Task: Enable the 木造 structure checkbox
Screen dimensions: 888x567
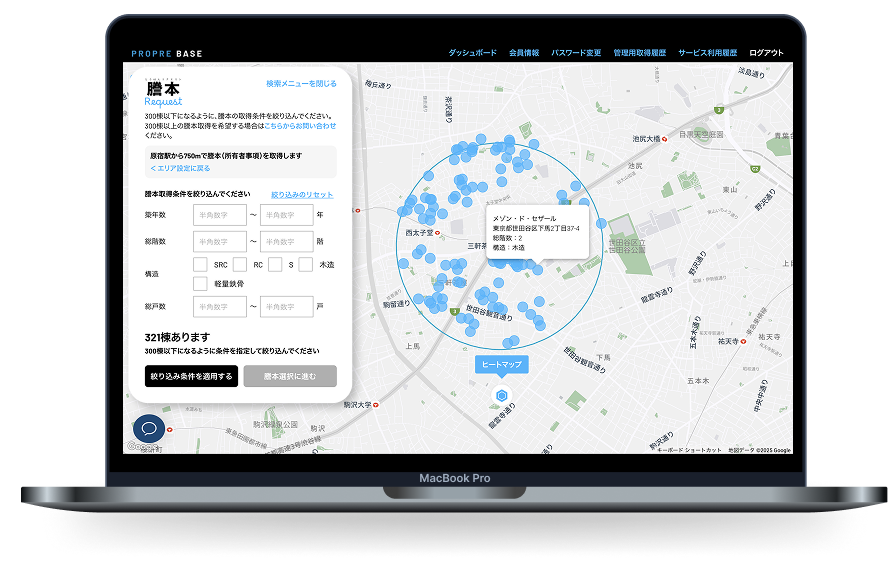Action: 306,265
